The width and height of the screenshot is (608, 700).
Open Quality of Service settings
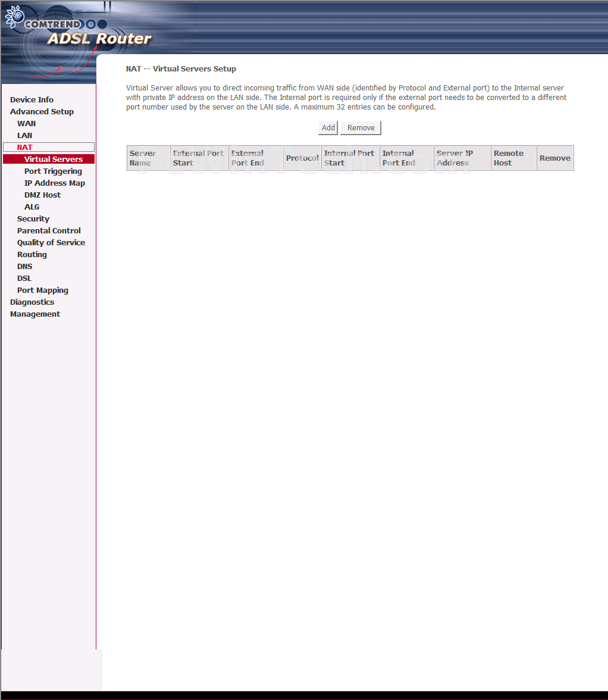(x=51, y=242)
